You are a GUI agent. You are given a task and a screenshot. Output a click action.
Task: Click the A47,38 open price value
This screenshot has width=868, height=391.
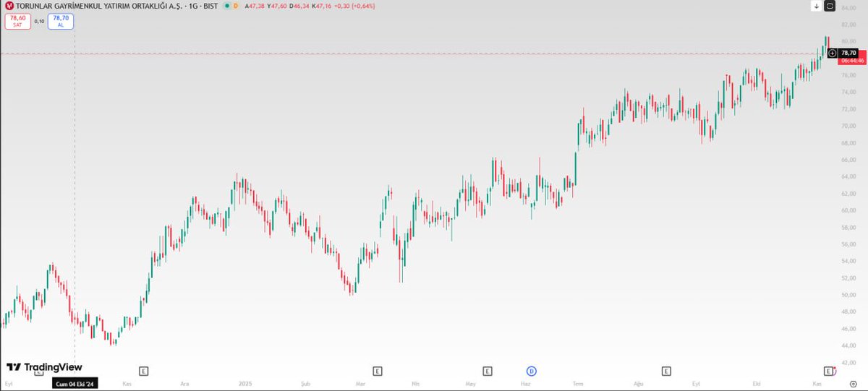tap(254, 6)
